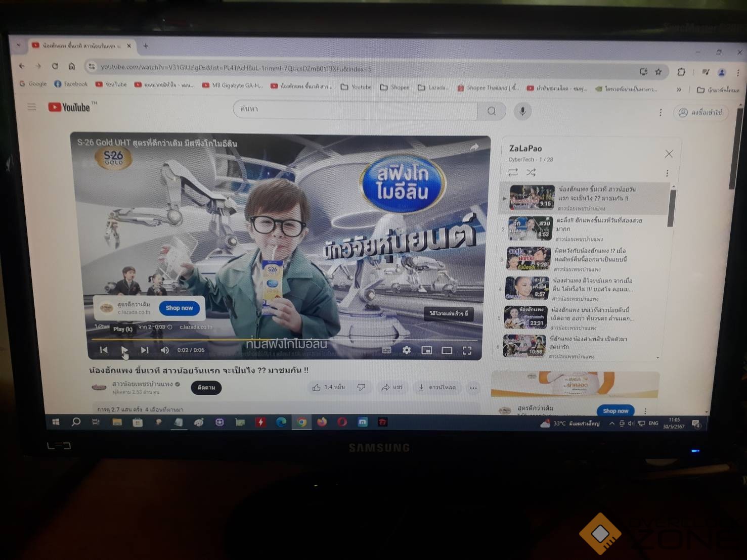Share the video using แชร์ button

(x=392, y=388)
